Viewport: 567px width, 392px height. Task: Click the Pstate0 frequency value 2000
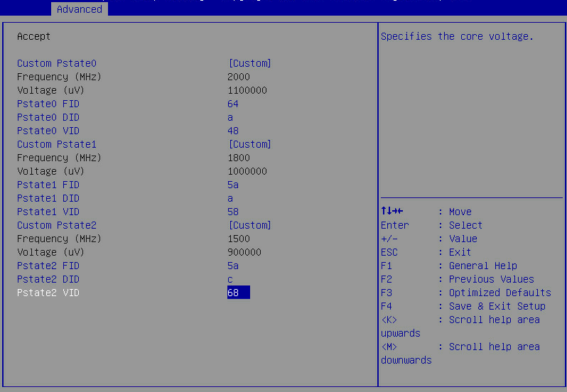coord(239,77)
